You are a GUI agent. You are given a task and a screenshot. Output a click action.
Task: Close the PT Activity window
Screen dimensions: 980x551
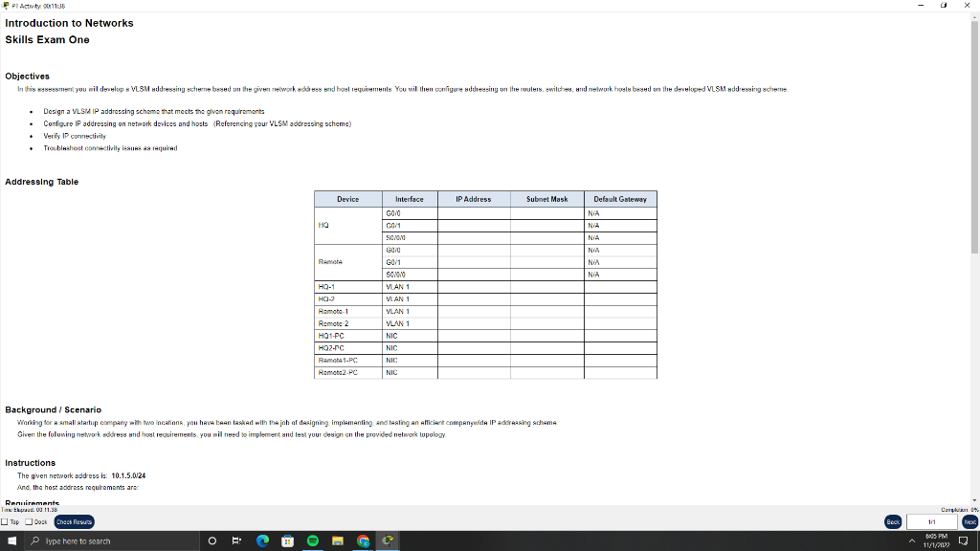(967, 6)
